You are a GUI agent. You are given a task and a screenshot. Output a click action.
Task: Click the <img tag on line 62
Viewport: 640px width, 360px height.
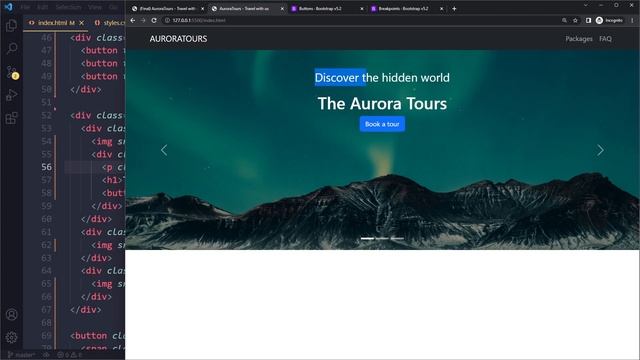click(102, 245)
